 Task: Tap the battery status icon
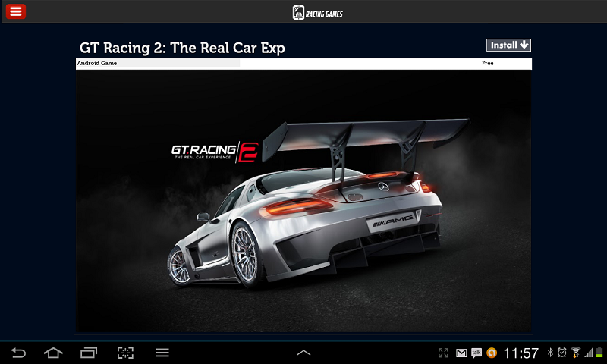[599, 353]
